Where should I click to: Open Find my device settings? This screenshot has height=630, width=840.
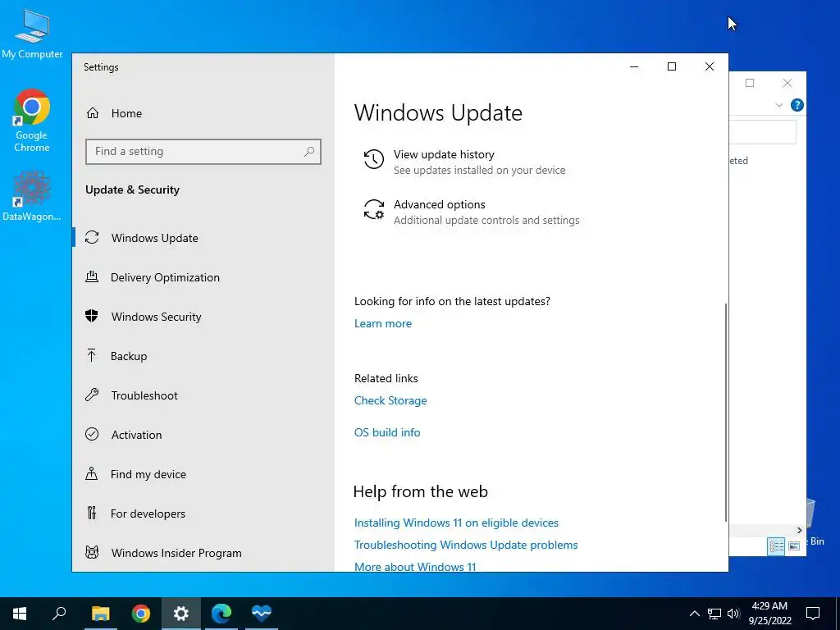[148, 474]
